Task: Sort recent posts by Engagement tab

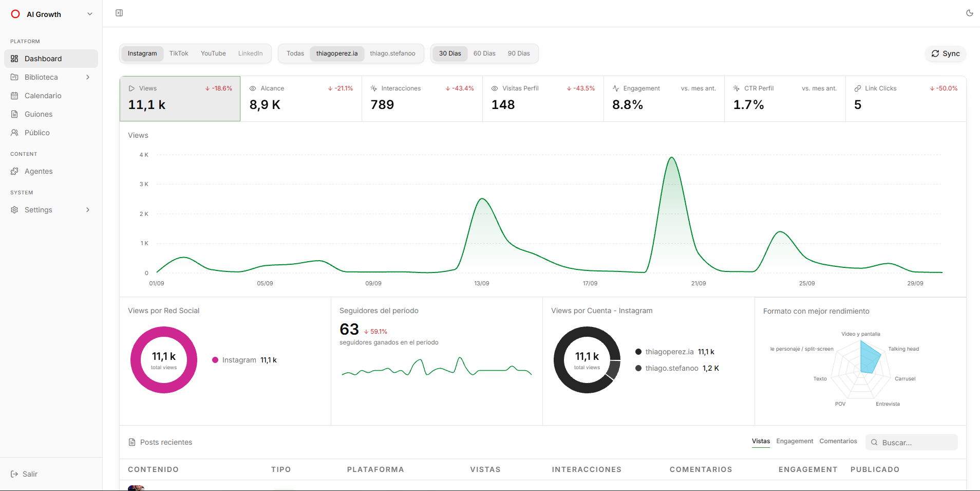Action: [795, 441]
